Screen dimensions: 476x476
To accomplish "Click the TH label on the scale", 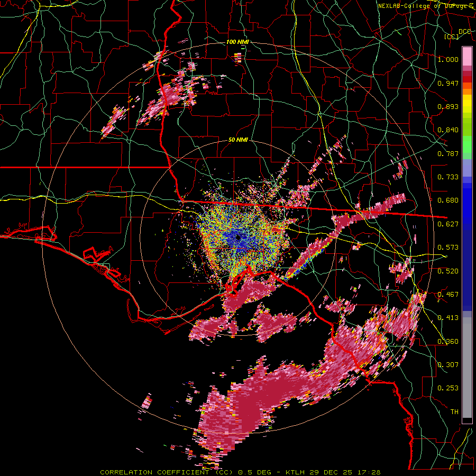I will pos(454,411).
